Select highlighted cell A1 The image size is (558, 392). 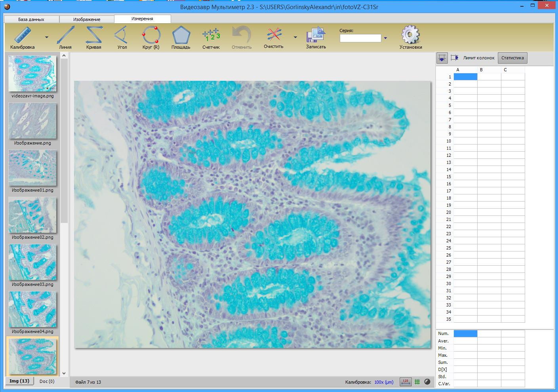pos(465,77)
